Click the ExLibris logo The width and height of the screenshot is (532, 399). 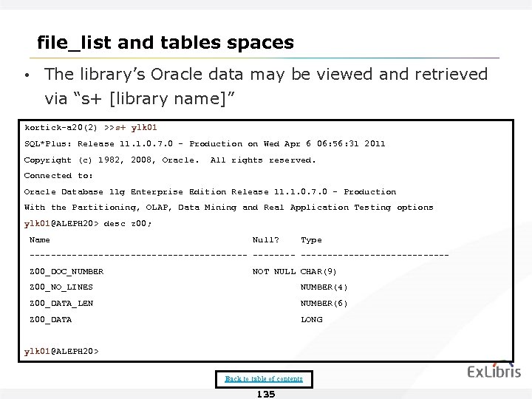[494, 372]
